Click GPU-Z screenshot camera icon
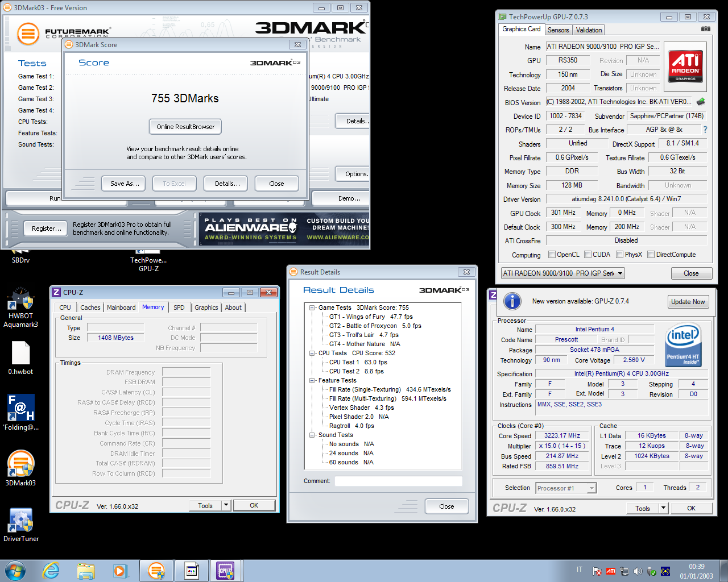 [705, 29]
